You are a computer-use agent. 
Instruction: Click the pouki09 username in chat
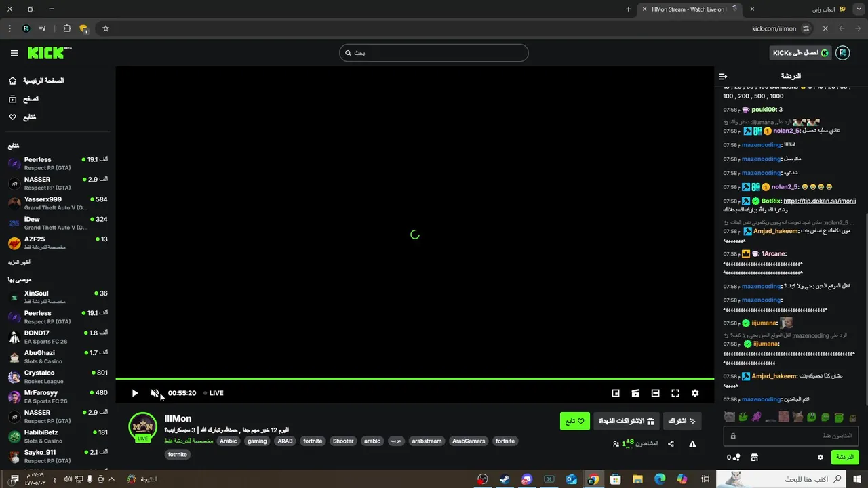764,110
